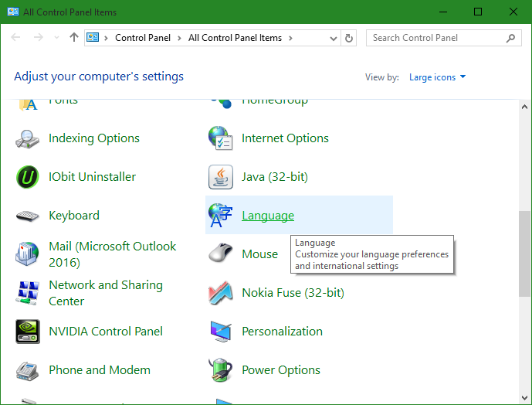Click the vertical scrollbar thumb
532x405 pixels.
coord(524,254)
